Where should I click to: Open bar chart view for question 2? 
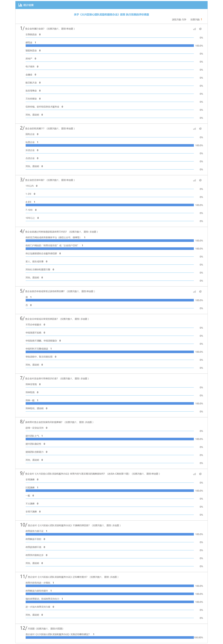pos(194,129)
